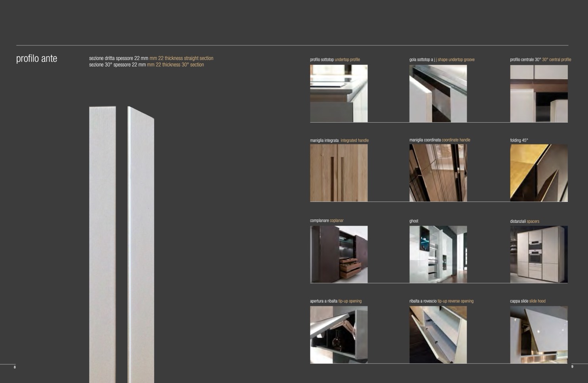Select the ghost kitchen photo

point(438,254)
